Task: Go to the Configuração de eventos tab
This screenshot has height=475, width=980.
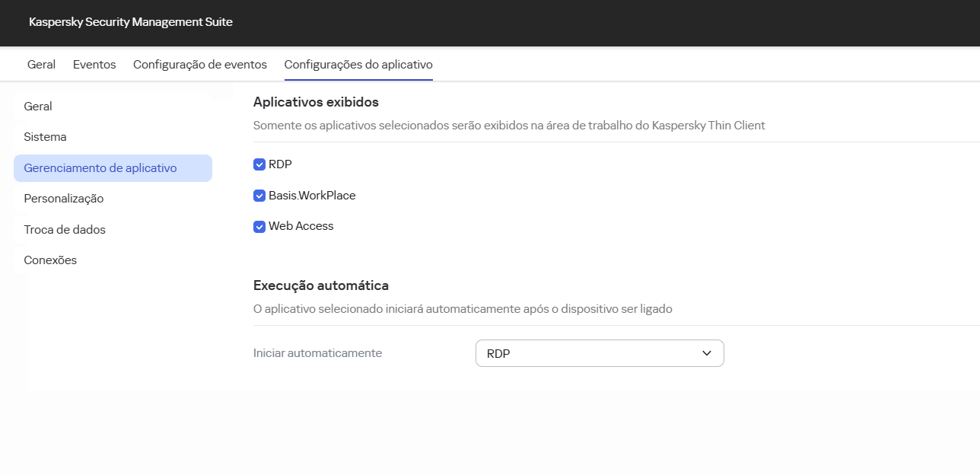Action: [x=200, y=65]
